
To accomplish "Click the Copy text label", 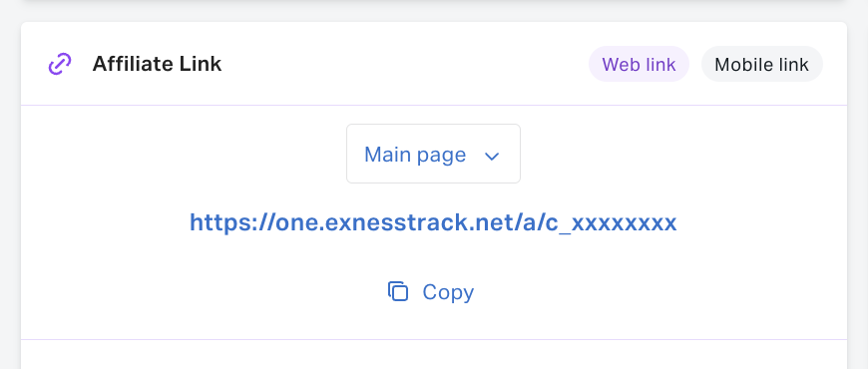I will tap(448, 292).
